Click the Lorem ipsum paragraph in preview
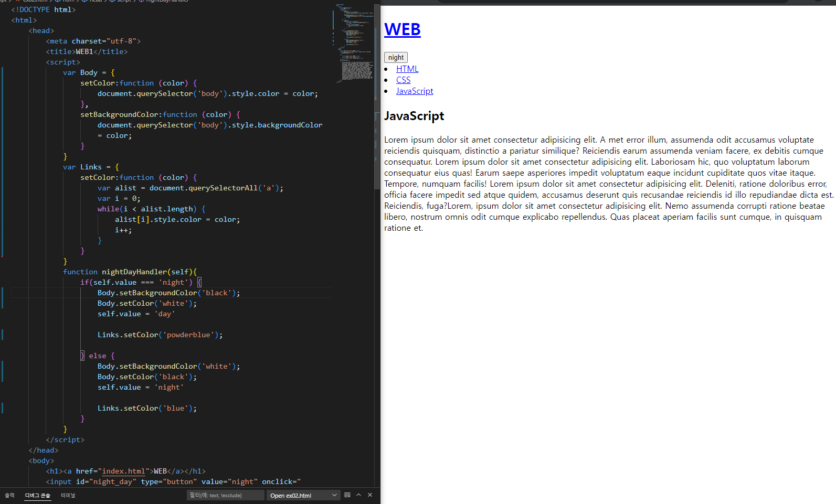836x504 pixels. 609,184
